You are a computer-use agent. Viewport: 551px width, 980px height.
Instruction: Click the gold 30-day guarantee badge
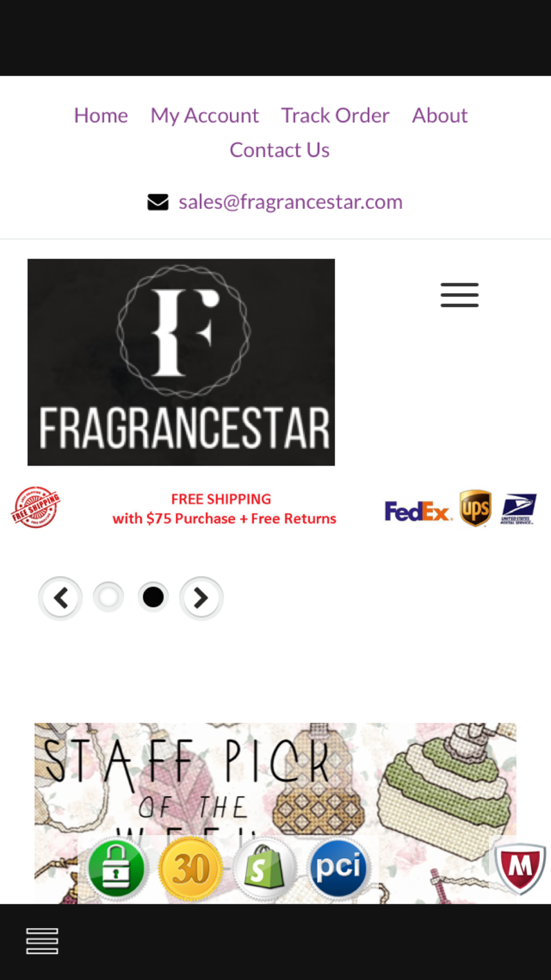coord(191,868)
